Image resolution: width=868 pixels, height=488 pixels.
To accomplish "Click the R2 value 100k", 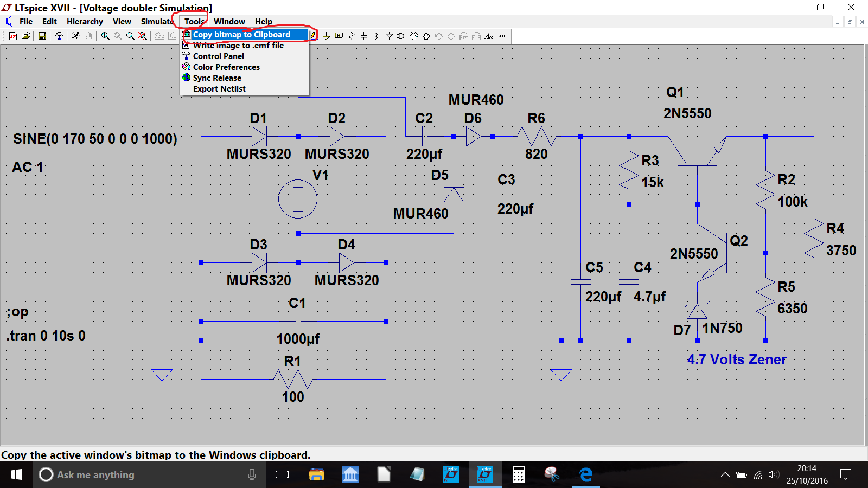I will 793,202.
